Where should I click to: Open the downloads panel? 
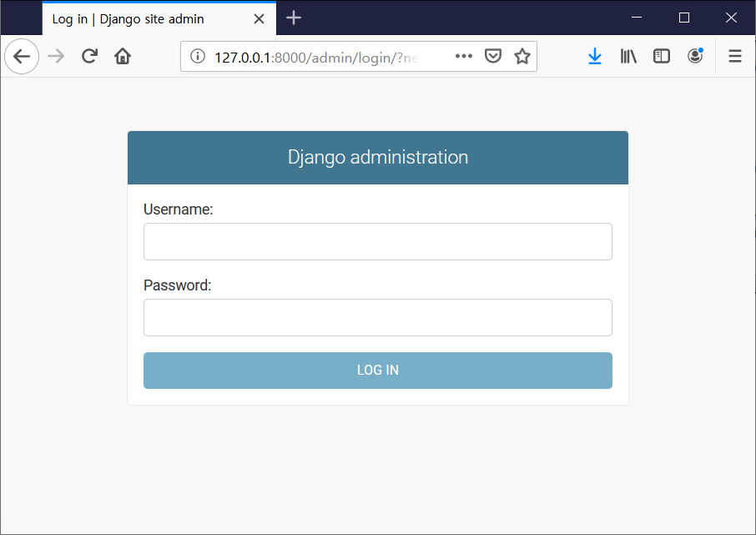pos(595,57)
